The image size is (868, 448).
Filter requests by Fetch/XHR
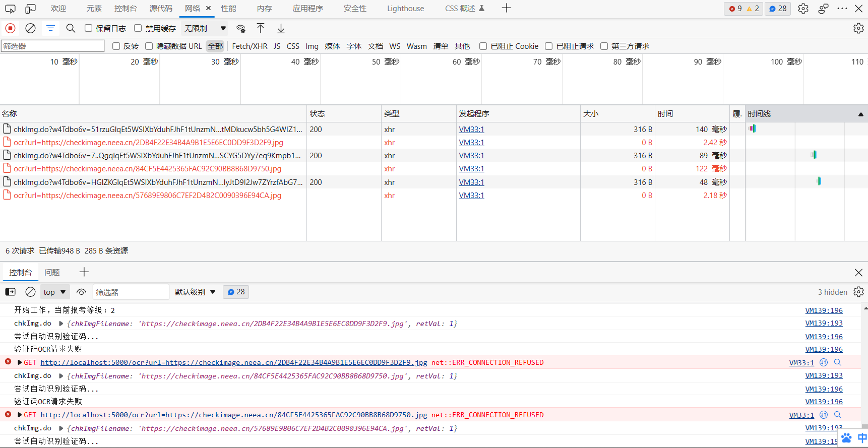[x=250, y=46]
